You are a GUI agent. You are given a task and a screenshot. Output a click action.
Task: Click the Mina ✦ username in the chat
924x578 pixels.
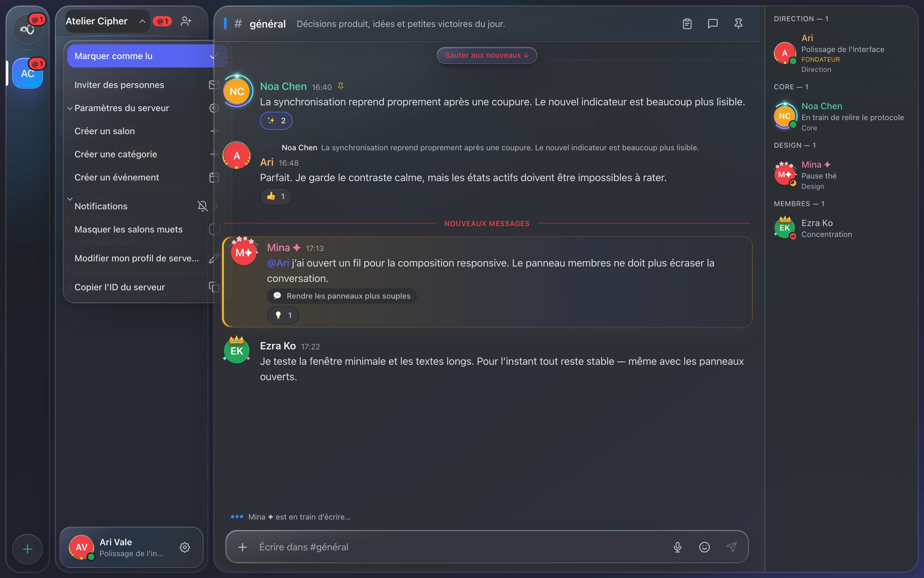284,248
